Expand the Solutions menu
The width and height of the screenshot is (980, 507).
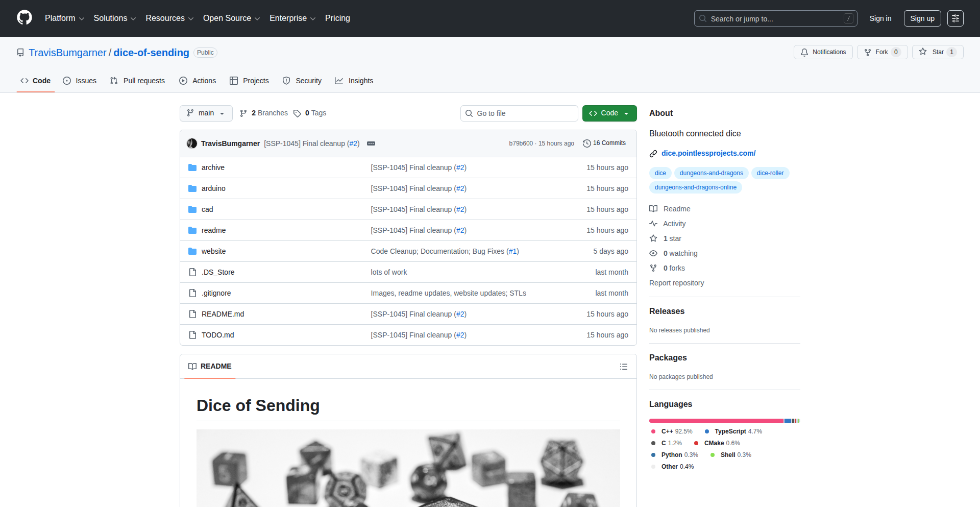[x=114, y=18]
